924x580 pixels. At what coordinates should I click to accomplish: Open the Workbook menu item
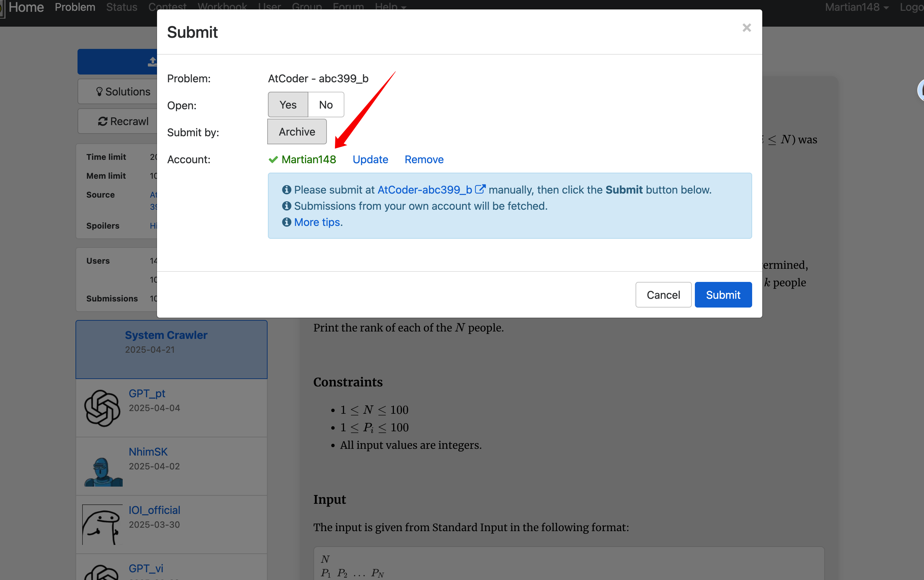point(222,7)
